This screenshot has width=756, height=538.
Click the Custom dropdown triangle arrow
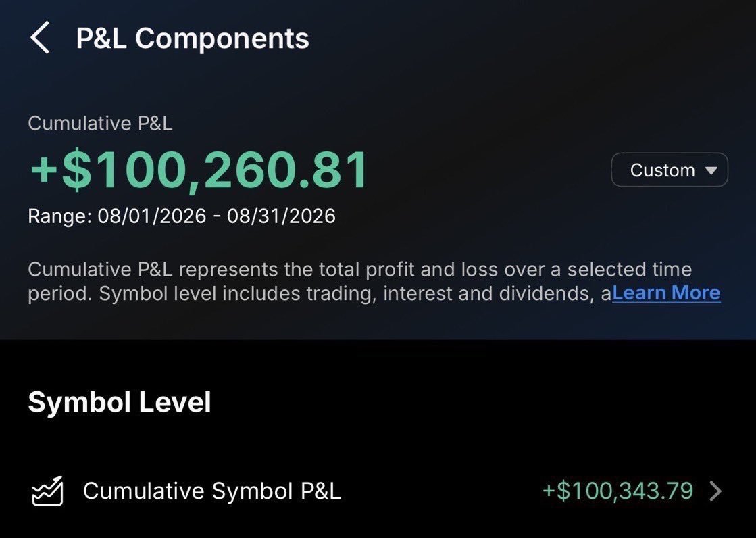point(711,170)
